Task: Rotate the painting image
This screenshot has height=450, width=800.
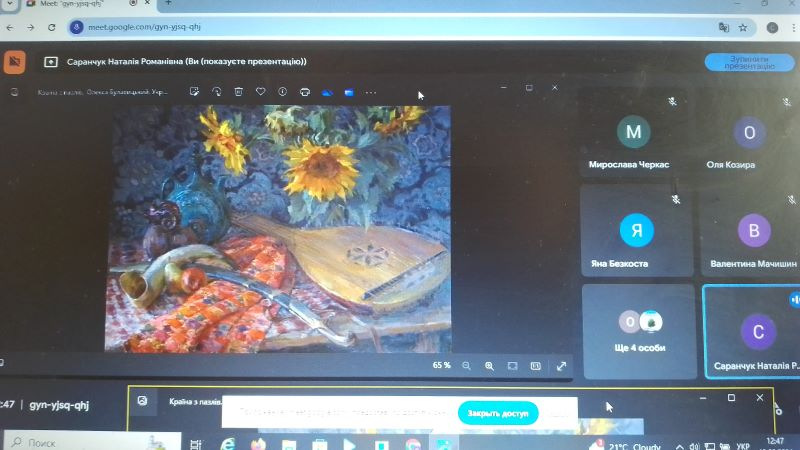Action: [216, 92]
